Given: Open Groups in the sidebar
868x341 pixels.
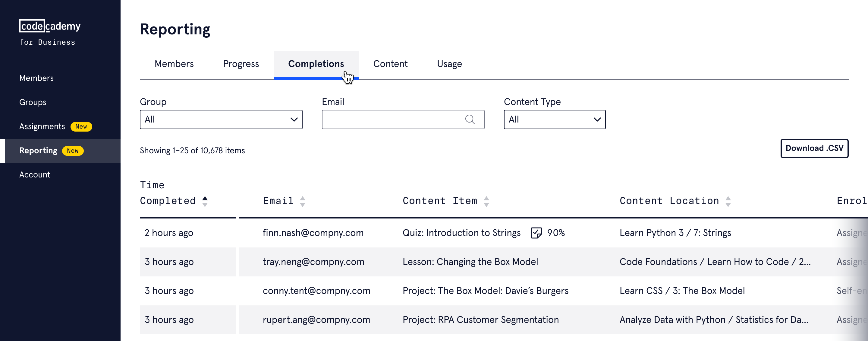Looking at the screenshot, I should click(x=33, y=102).
